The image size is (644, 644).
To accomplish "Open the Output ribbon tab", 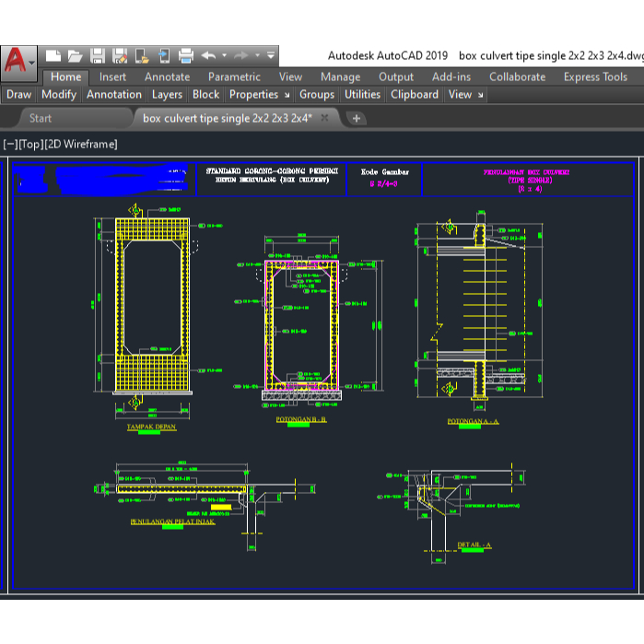I will [x=396, y=77].
